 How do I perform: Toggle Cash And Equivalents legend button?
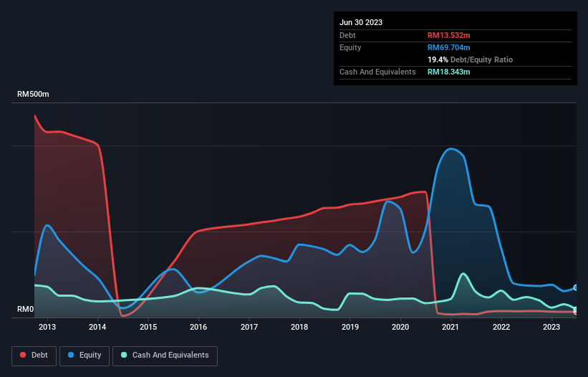(165, 355)
